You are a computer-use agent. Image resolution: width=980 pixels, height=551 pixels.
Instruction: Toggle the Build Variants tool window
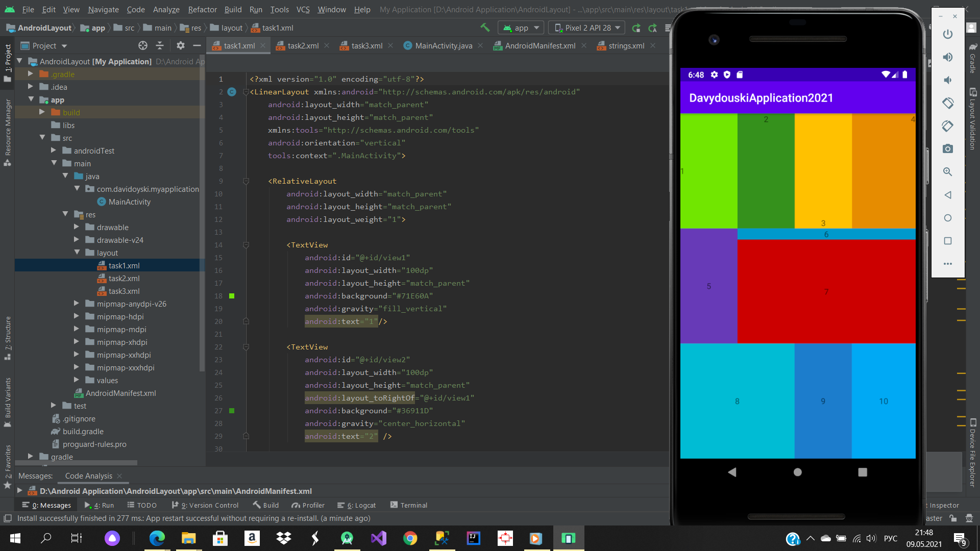coord(8,403)
